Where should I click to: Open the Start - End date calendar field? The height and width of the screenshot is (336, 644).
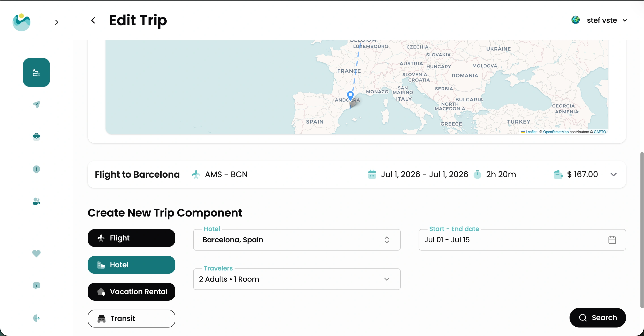[x=522, y=240]
